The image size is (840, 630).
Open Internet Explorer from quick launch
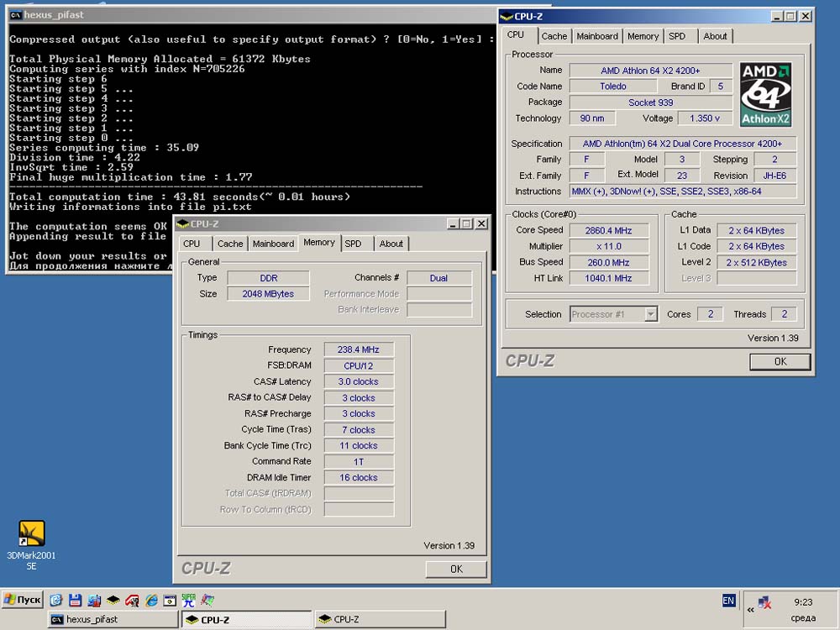[x=151, y=600]
